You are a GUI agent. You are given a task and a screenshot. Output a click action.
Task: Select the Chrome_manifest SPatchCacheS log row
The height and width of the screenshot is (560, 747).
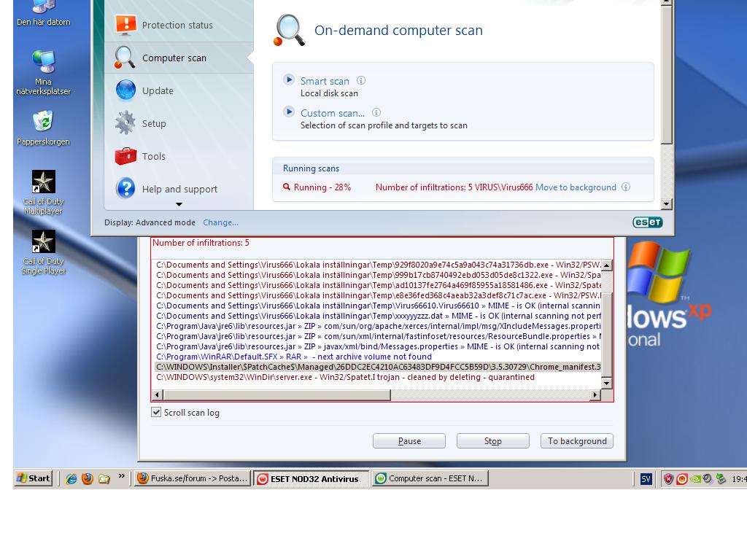pyautogui.click(x=379, y=367)
